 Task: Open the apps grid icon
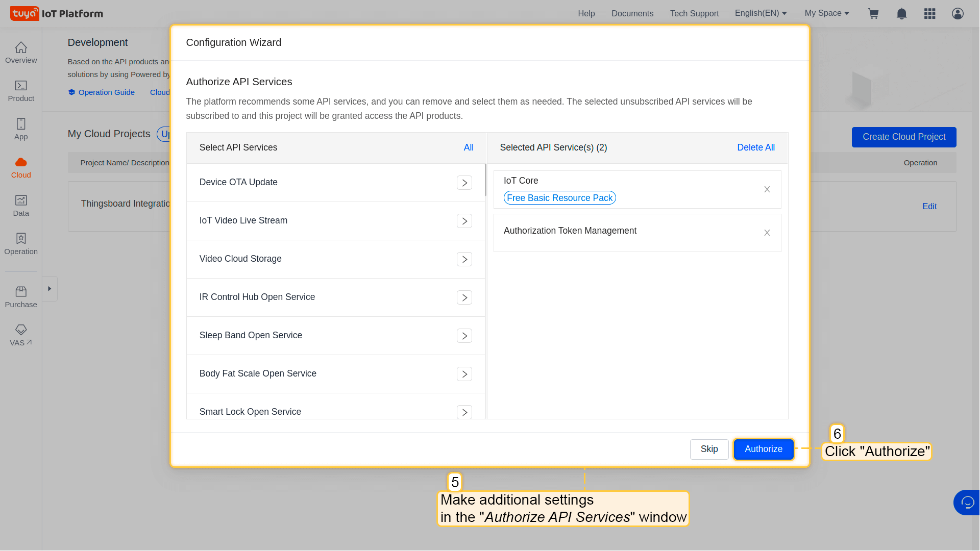(929, 14)
